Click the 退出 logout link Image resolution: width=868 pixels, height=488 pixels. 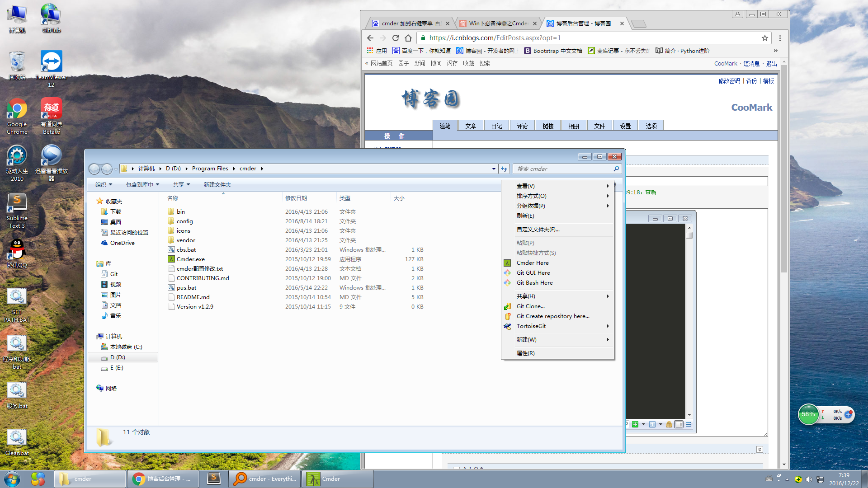click(x=771, y=64)
